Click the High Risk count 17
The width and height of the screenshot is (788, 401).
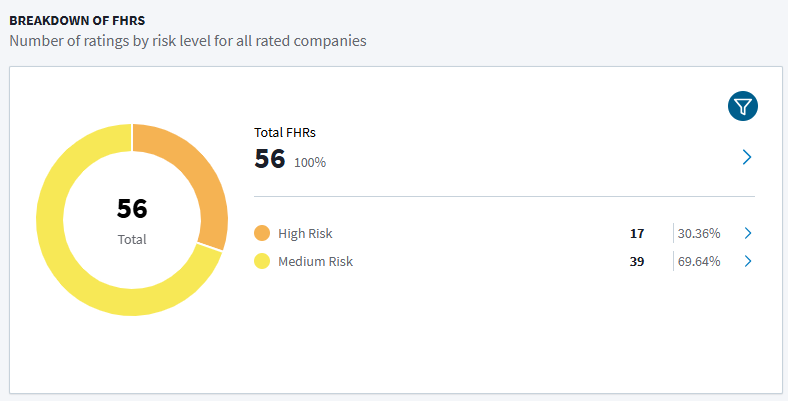coord(637,234)
